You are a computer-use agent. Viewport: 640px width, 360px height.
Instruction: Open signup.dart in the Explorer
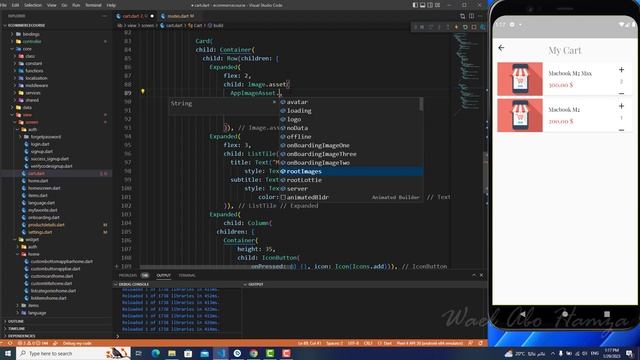[42, 152]
